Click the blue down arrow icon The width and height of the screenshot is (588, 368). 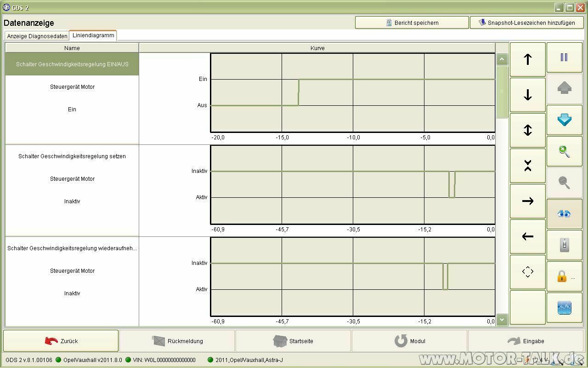pos(564,120)
